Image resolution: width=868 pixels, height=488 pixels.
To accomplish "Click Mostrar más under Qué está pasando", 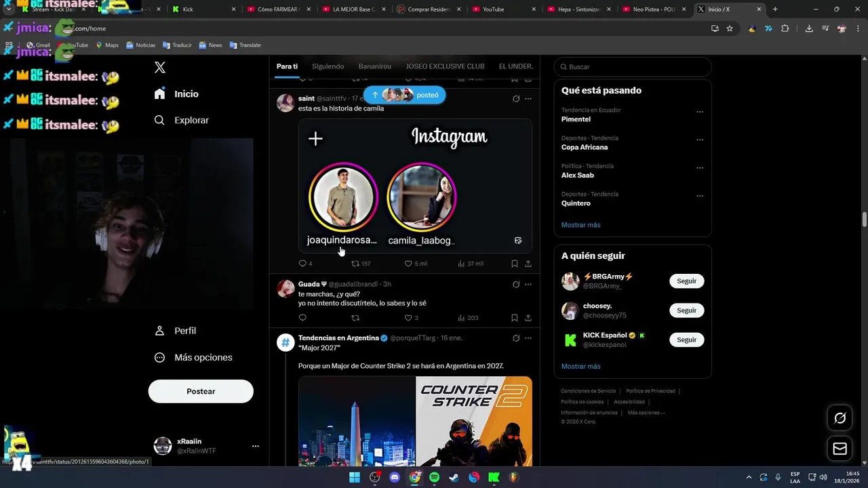I will coord(580,225).
